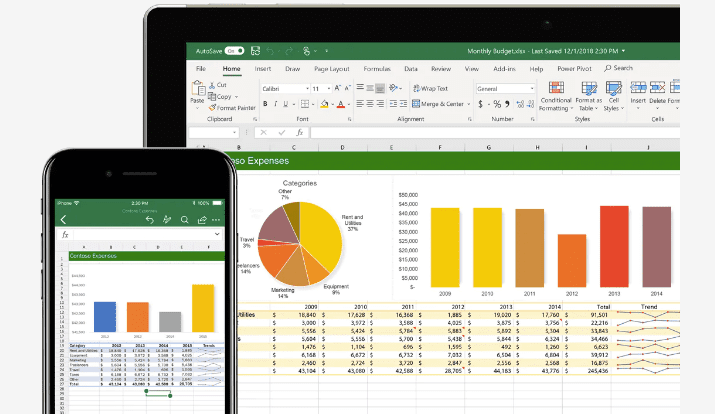Tap the undo icon on phone toolbar
This screenshot has height=420, width=715.
[149, 219]
